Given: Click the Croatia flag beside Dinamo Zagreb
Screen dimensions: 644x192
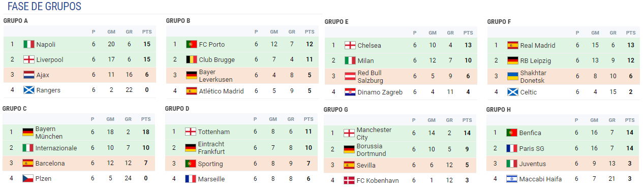Looking at the screenshot, I should pyautogui.click(x=350, y=92).
